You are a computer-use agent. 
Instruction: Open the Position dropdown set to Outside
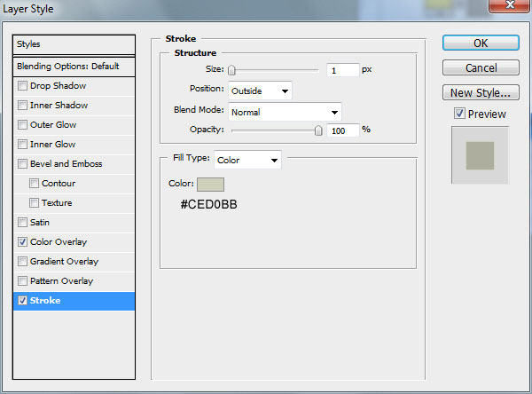260,91
